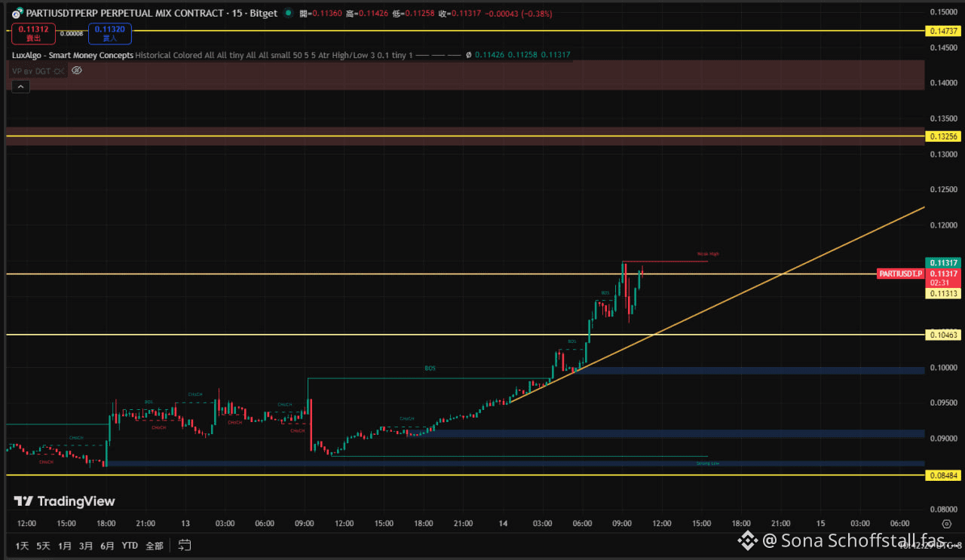Image resolution: width=965 pixels, height=560 pixels.
Task: Click the TradingView logo
Action: (65, 501)
